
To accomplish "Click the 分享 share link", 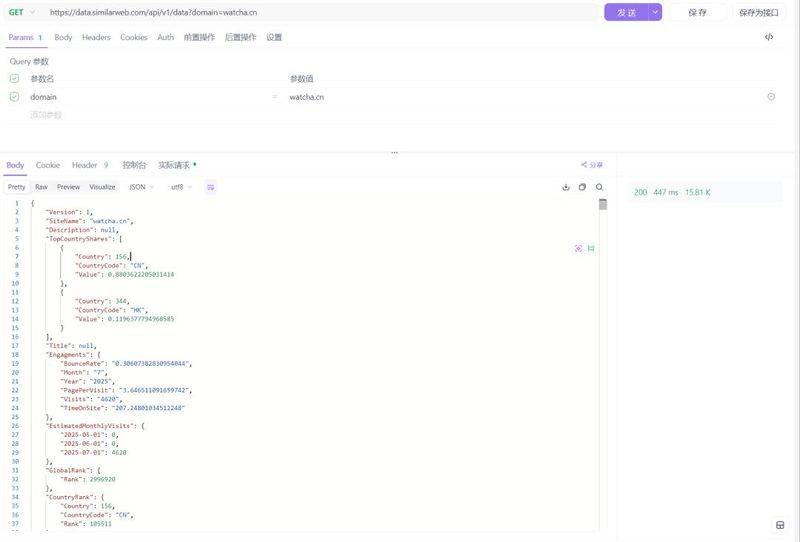I will tap(592, 165).
